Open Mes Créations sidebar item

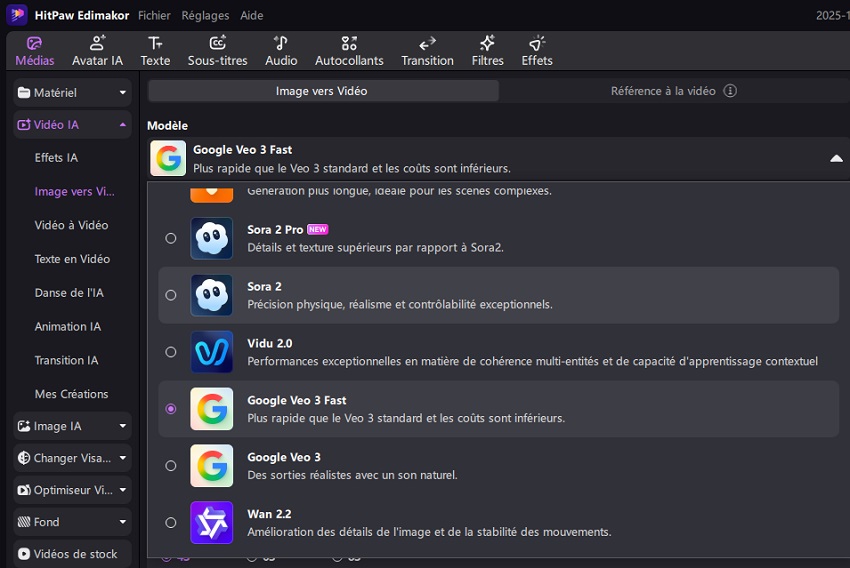click(x=71, y=394)
